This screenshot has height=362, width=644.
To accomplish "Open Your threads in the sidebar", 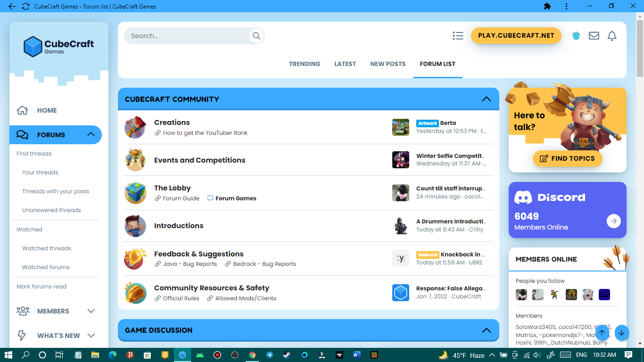I will 40,173.
